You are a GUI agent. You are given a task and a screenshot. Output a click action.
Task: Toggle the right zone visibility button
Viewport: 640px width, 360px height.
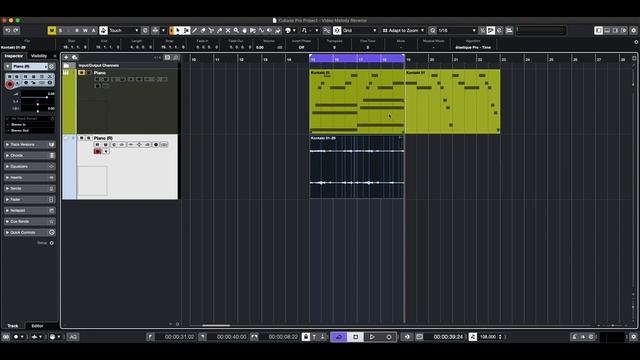[x=615, y=31]
